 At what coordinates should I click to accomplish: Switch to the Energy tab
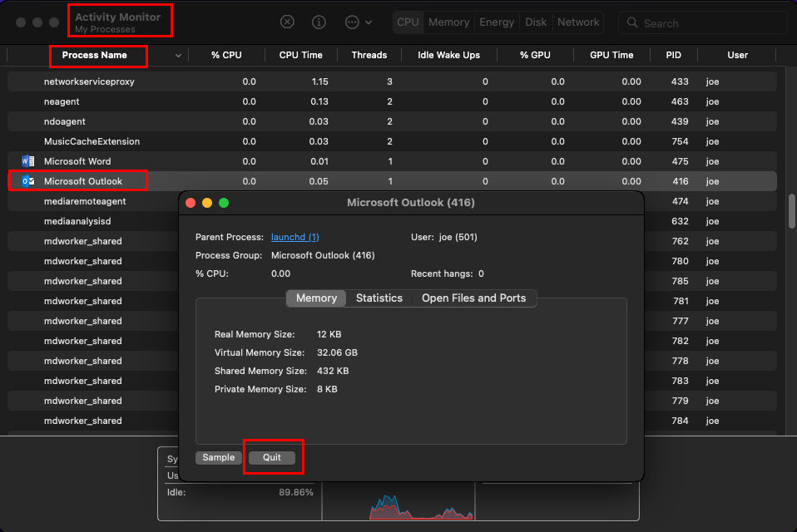(497, 22)
